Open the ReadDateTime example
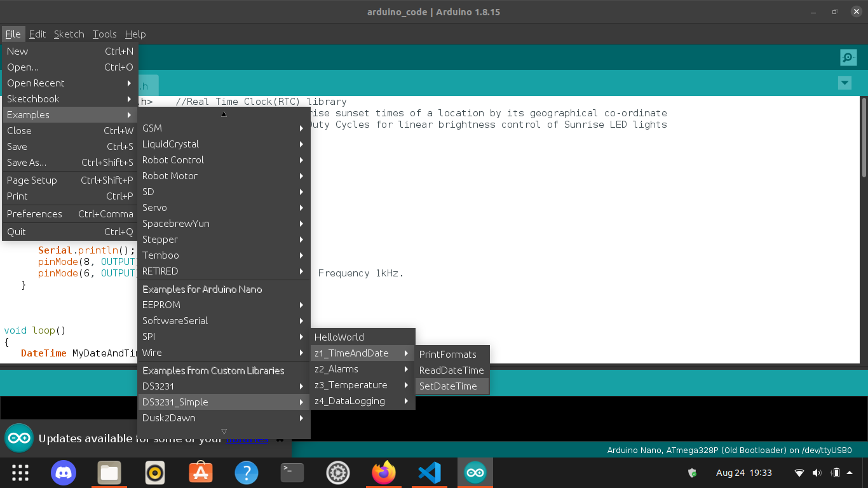This screenshot has width=868, height=488. point(452,370)
